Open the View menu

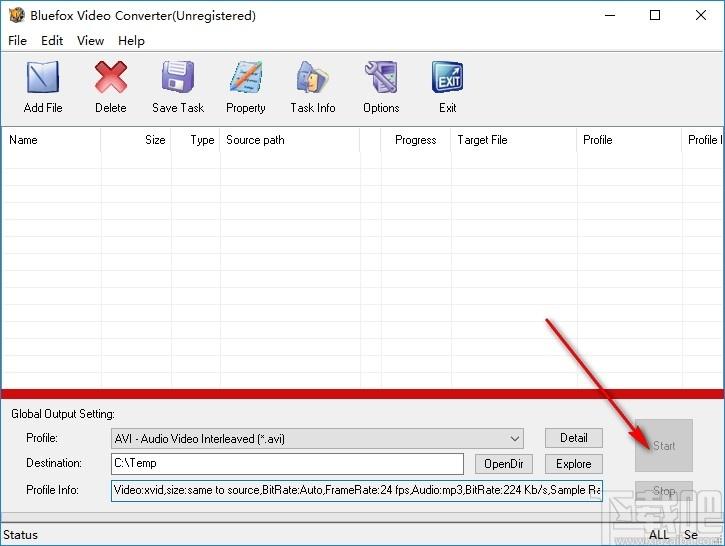point(91,41)
